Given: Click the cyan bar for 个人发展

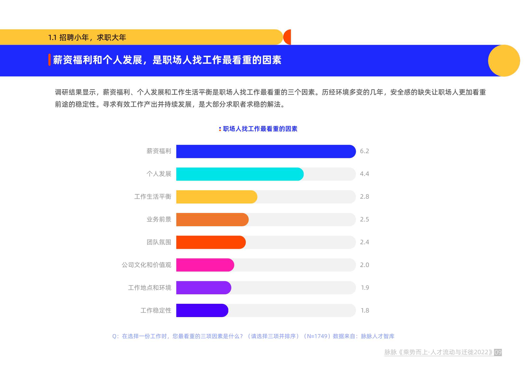Looking at the screenshot, I should click(x=240, y=174).
